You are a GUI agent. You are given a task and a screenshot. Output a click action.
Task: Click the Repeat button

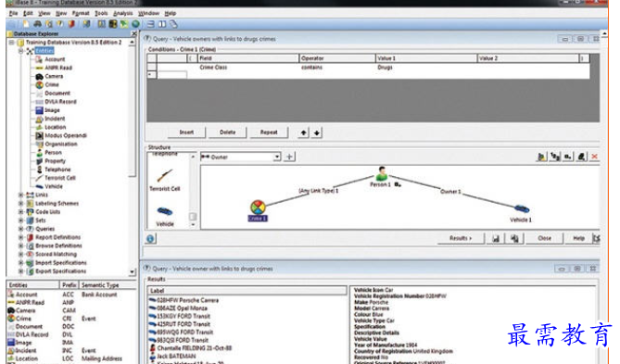pyautogui.click(x=269, y=132)
